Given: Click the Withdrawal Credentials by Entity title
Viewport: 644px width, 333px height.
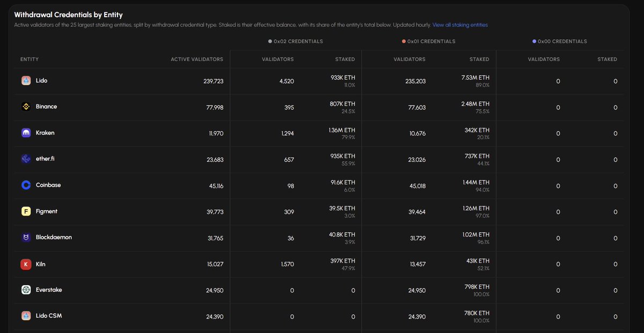Looking at the screenshot, I should pos(68,15).
